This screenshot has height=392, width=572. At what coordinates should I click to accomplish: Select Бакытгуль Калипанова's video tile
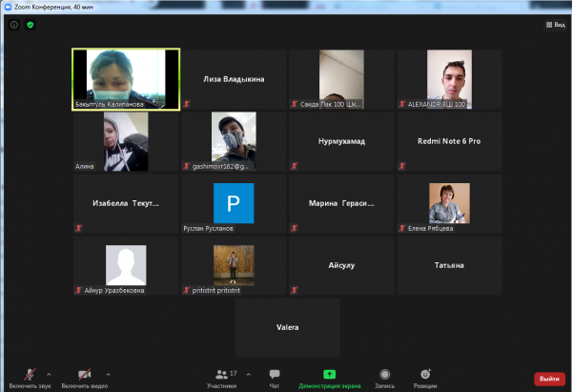click(x=126, y=79)
